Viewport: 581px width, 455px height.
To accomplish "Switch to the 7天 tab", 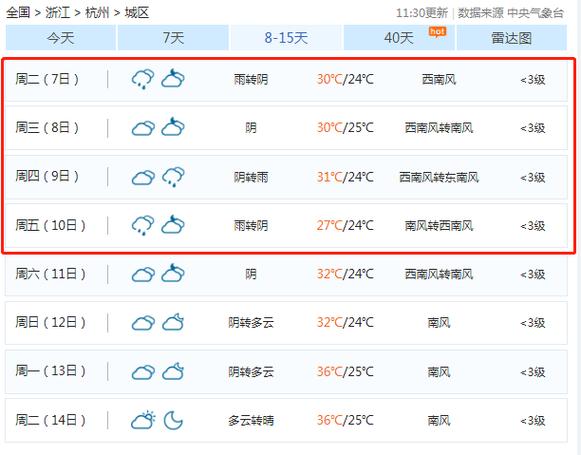I will (173, 37).
